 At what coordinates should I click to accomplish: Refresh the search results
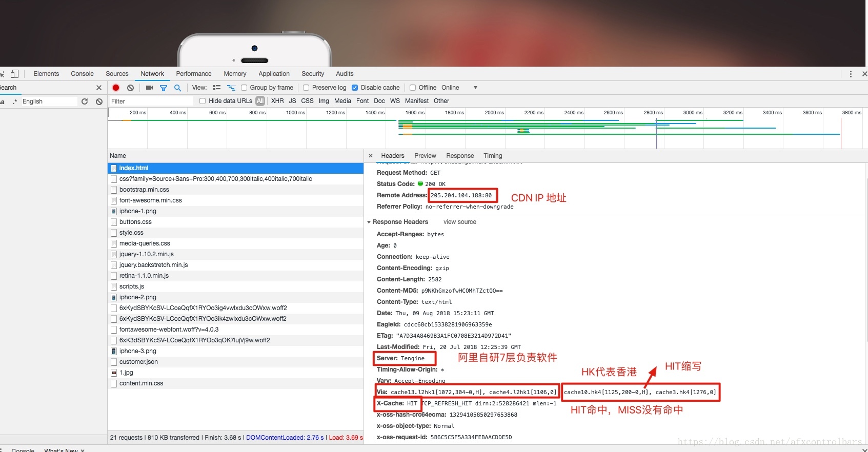(x=85, y=101)
